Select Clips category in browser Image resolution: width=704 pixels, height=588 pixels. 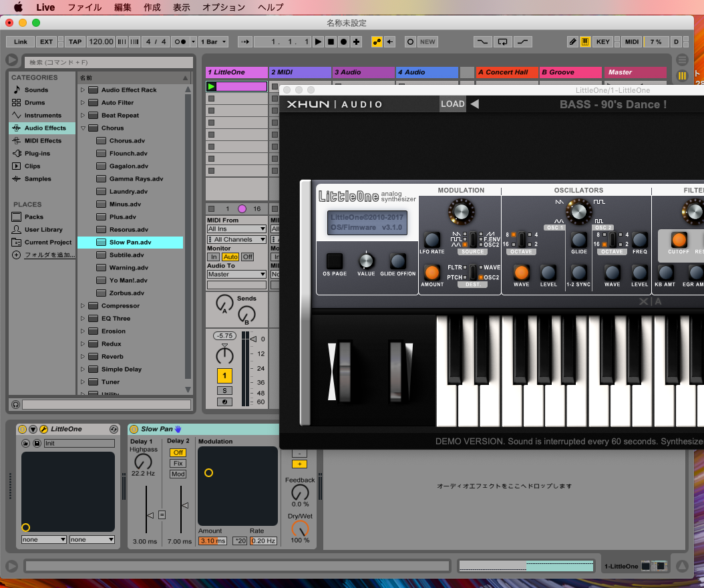32,166
